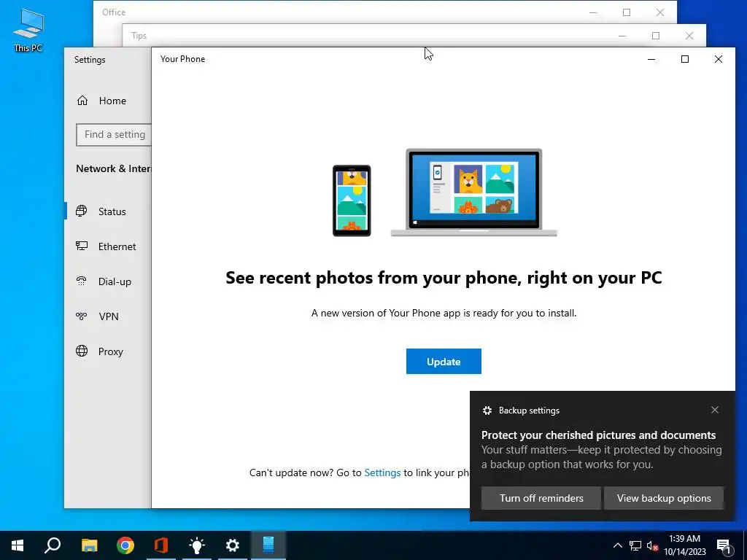This screenshot has height=560, width=747.
Task: Close the Your Phone window
Action: tap(719, 59)
